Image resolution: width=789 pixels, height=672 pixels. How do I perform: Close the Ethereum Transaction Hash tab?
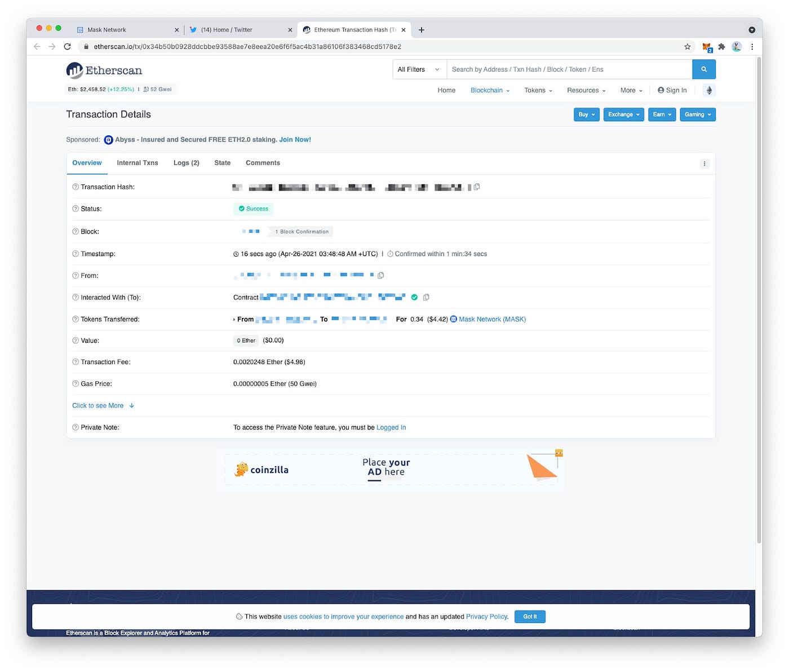(404, 30)
